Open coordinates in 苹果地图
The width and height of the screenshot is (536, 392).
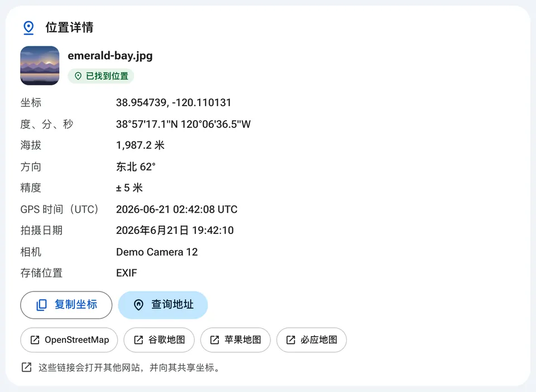236,340
